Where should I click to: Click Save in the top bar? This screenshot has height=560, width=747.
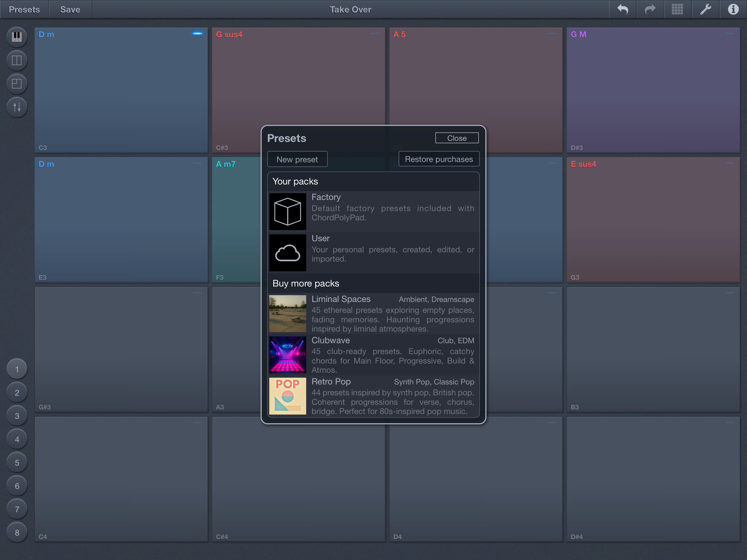70,9
